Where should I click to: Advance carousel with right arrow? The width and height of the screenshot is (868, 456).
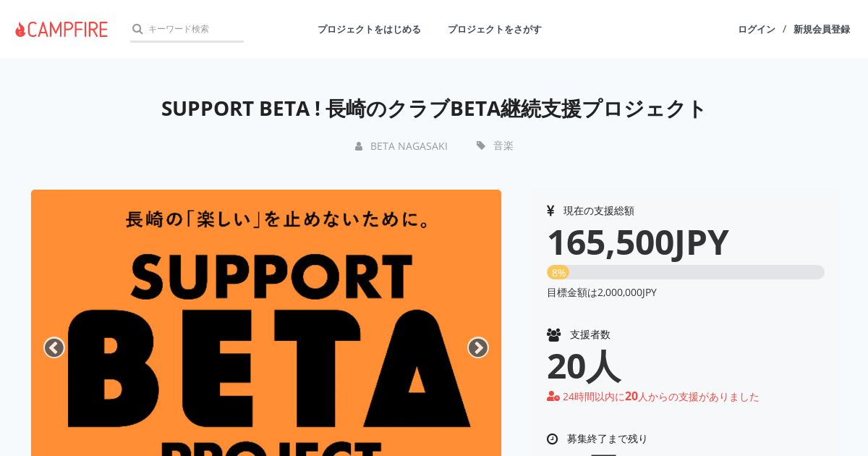point(477,347)
